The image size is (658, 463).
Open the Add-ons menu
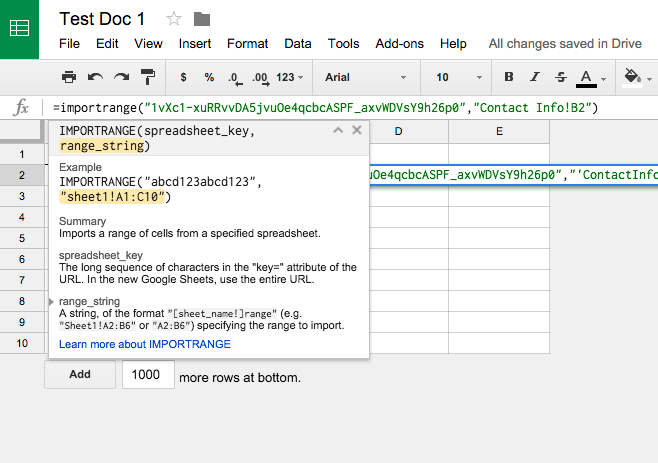pyautogui.click(x=400, y=44)
